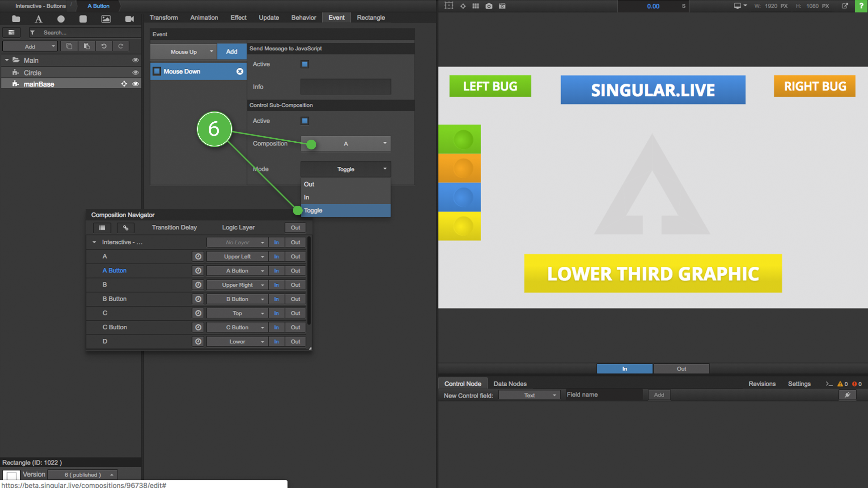Image resolution: width=868 pixels, height=488 pixels.
Task: Toggle Active for Control Sub-Composition
Action: [x=305, y=121]
